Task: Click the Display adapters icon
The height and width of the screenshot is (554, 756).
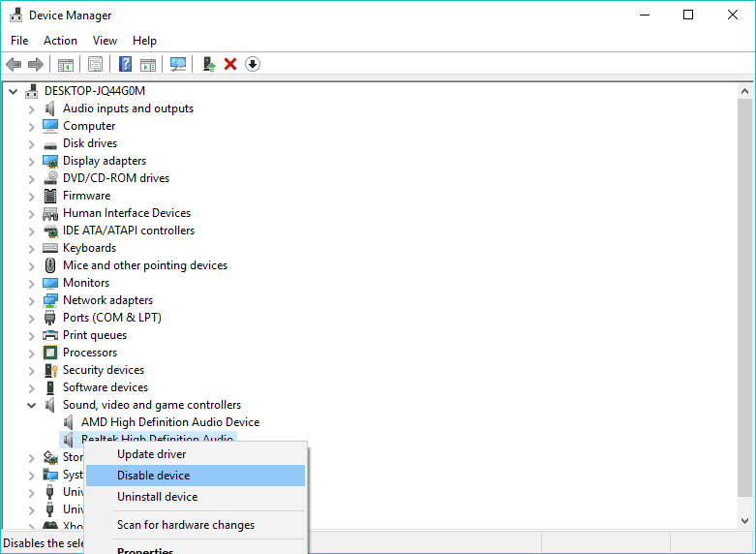Action: pyautogui.click(x=50, y=161)
